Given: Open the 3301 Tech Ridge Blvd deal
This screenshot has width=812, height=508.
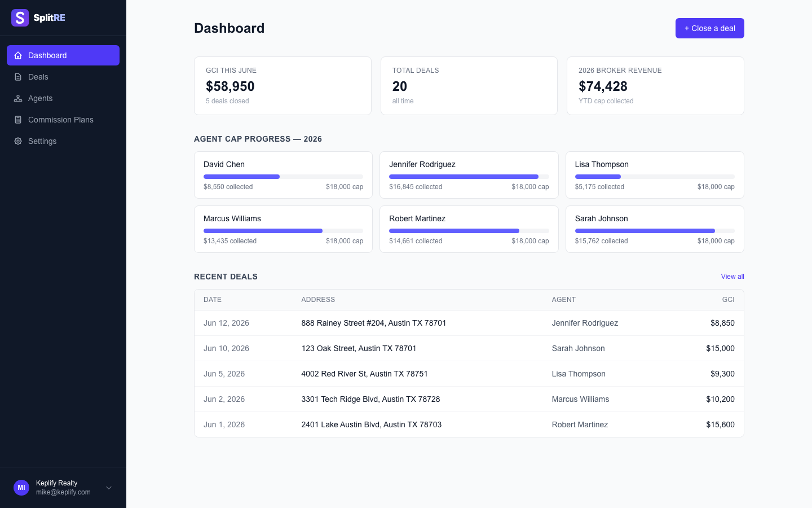Looking at the screenshot, I should (x=469, y=399).
